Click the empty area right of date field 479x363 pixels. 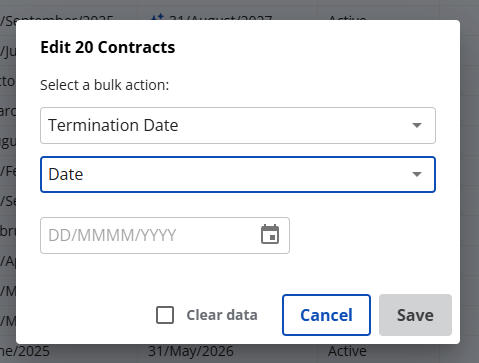(363, 235)
